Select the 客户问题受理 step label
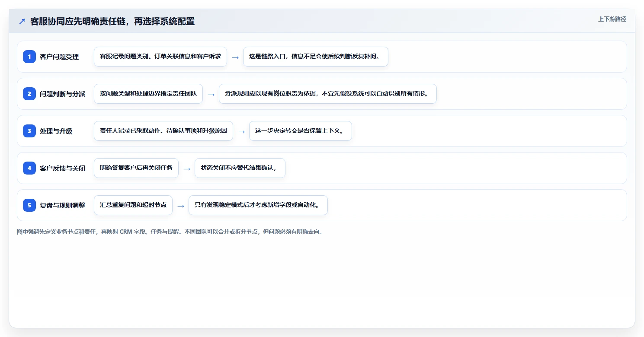 click(59, 57)
